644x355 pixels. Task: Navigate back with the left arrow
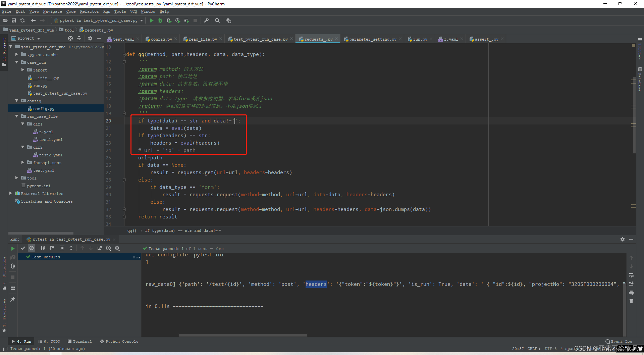pyautogui.click(x=33, y=20)
